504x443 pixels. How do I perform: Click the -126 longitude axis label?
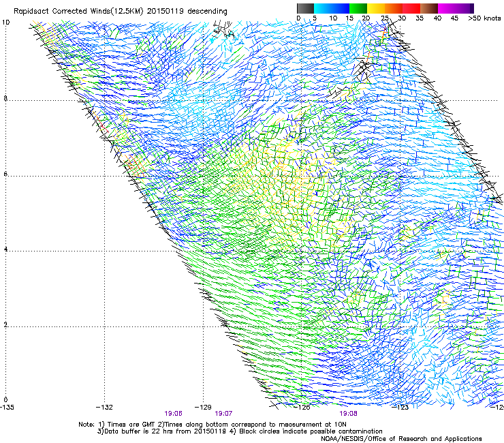302,408
